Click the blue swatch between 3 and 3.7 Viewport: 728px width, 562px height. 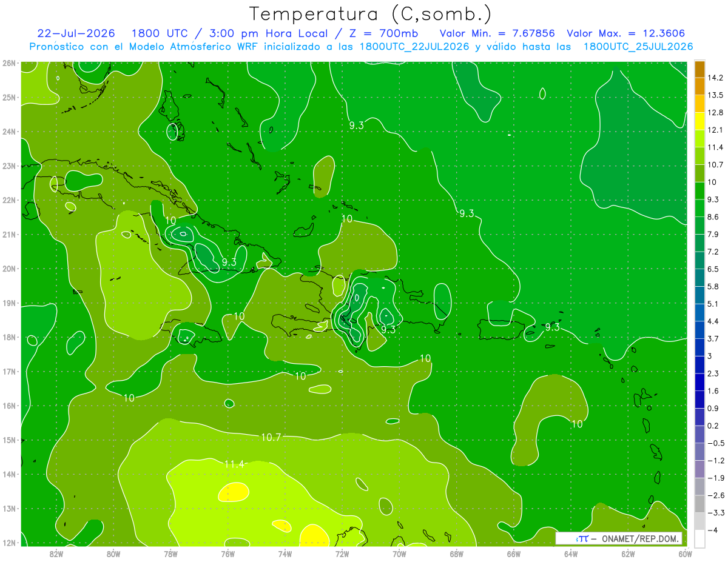(699, 347)
